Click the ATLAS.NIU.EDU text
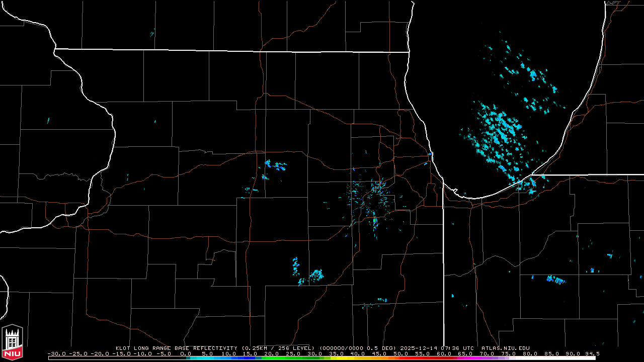 click(505, 348)
